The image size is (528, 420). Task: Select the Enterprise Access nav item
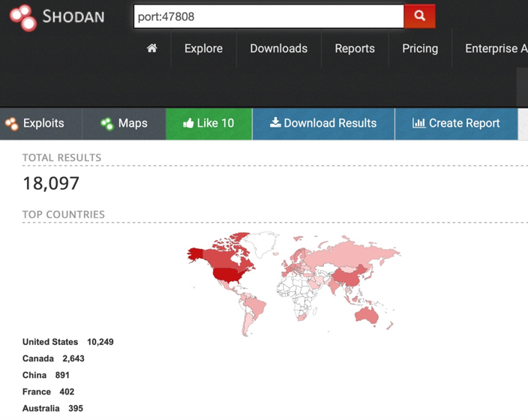(x=492, y=48)
